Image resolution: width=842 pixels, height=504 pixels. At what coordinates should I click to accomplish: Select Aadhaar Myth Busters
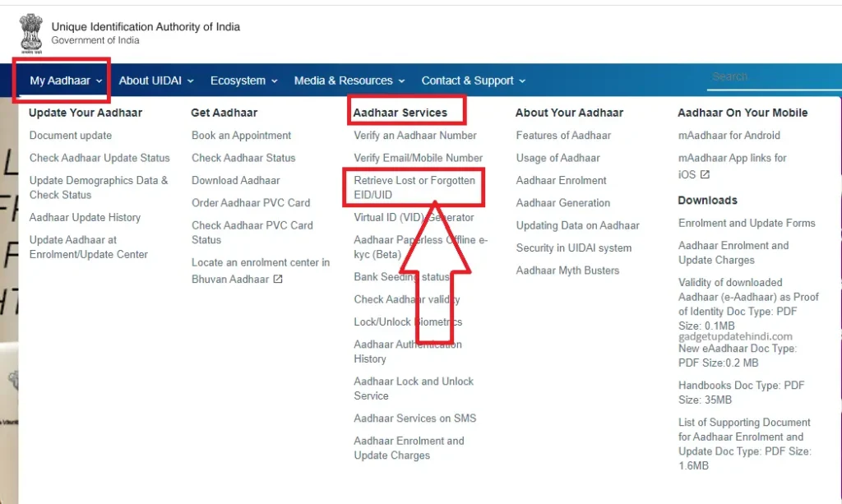(x=568, y=270)
